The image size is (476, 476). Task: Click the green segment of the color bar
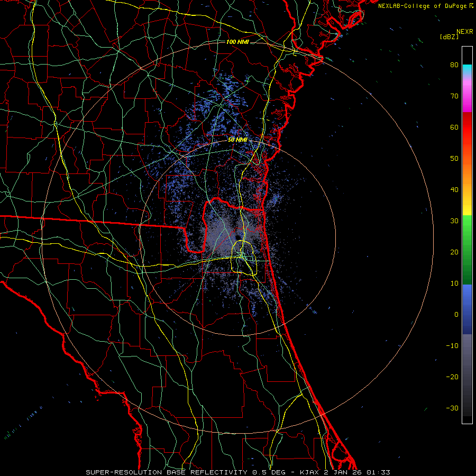click(467, 250)
